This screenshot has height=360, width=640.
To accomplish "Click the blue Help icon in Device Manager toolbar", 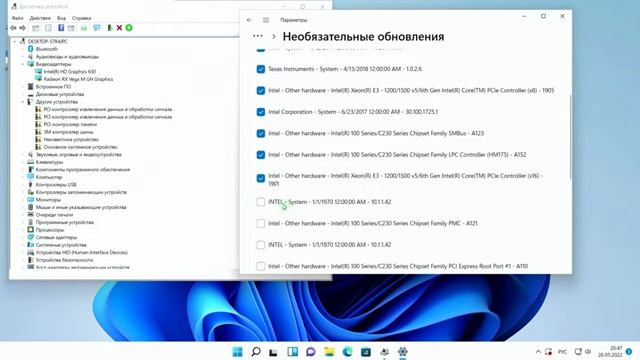I will 61,28.
